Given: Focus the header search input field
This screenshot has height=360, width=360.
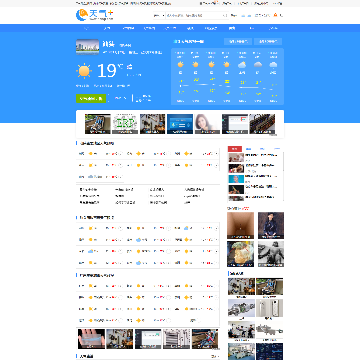Looking at the screenshot, I should (x=193, y=15).
